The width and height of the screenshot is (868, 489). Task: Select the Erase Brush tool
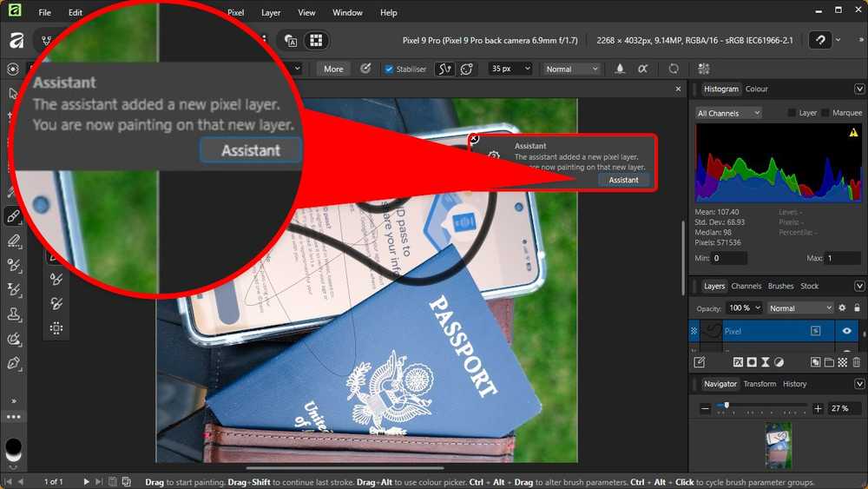tap(13, 241)
